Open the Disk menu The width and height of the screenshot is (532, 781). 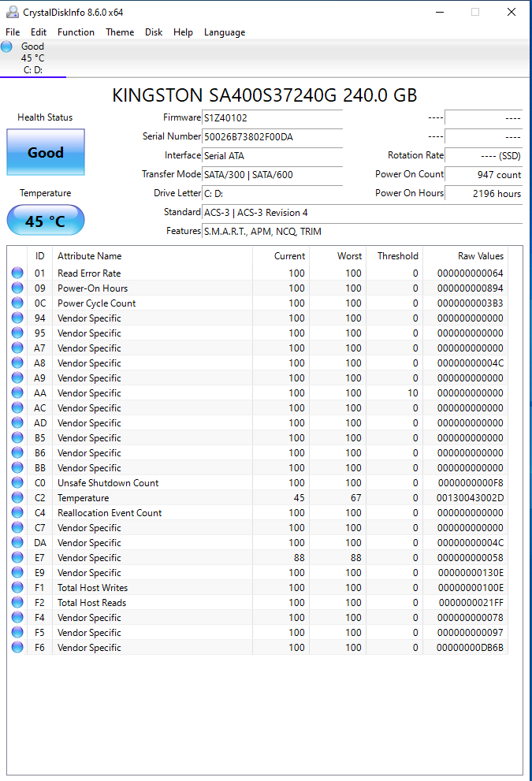point(154,32)
